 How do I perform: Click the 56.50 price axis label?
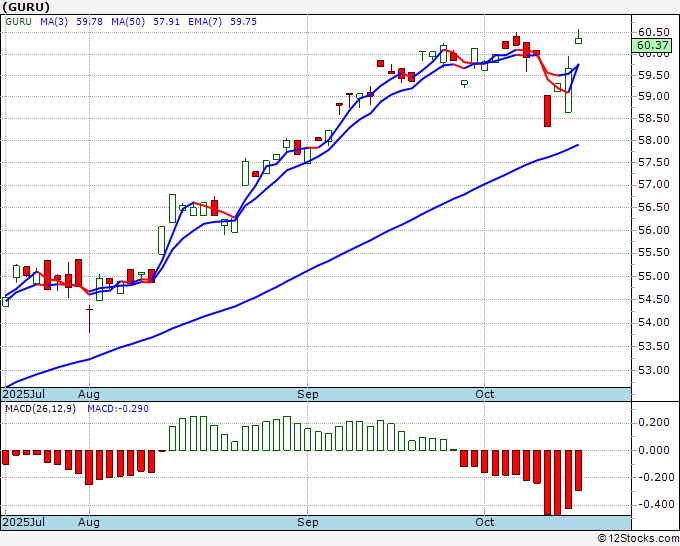click(654, 207)
